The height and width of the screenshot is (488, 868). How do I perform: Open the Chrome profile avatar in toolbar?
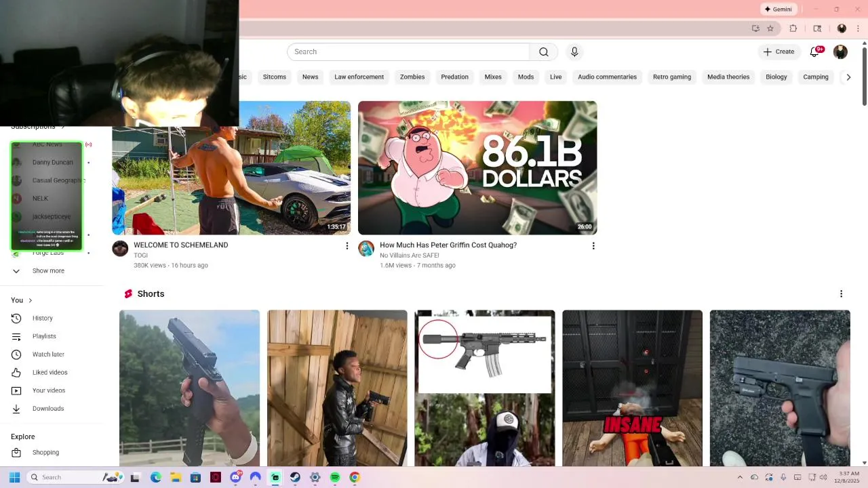coord(842,28)
